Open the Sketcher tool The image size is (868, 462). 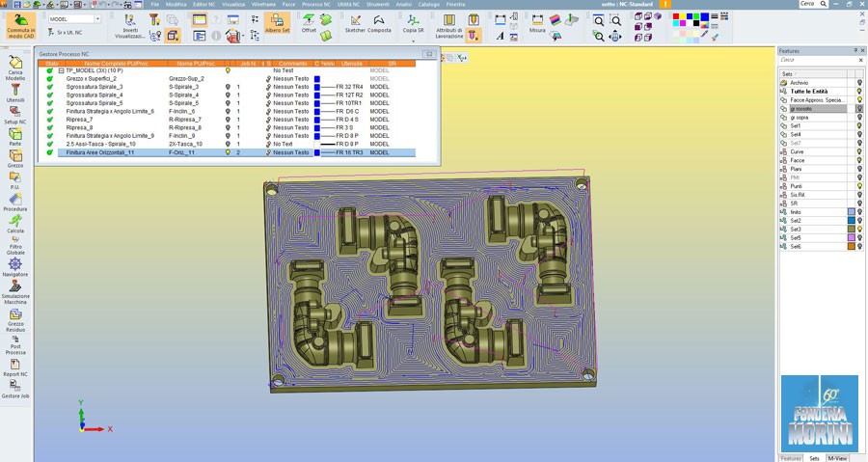click(355, 24)
